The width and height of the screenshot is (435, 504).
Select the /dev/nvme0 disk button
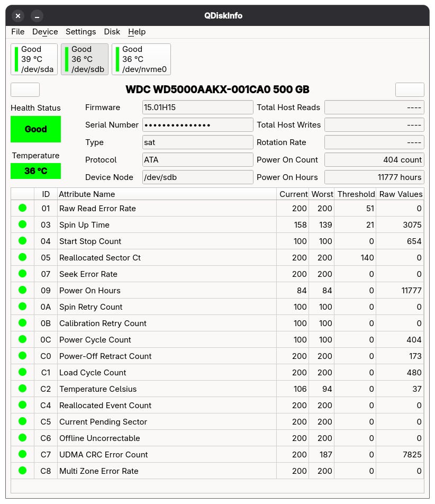[x=141, y=59]
